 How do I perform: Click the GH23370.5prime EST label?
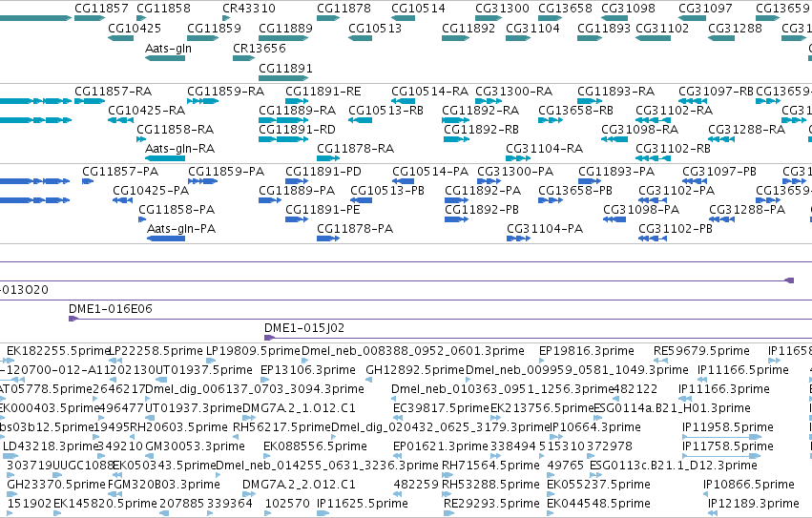(x=56, y=485)
